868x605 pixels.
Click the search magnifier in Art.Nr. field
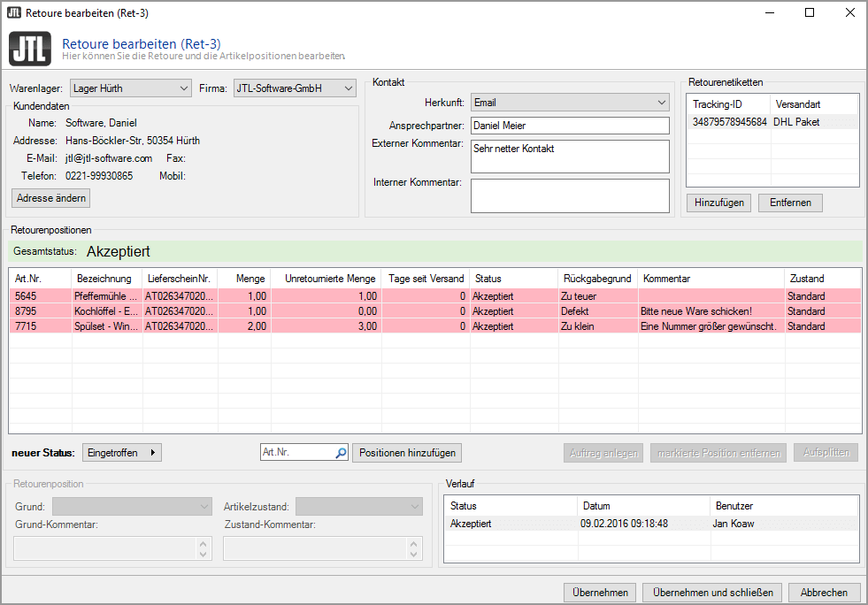341,453
